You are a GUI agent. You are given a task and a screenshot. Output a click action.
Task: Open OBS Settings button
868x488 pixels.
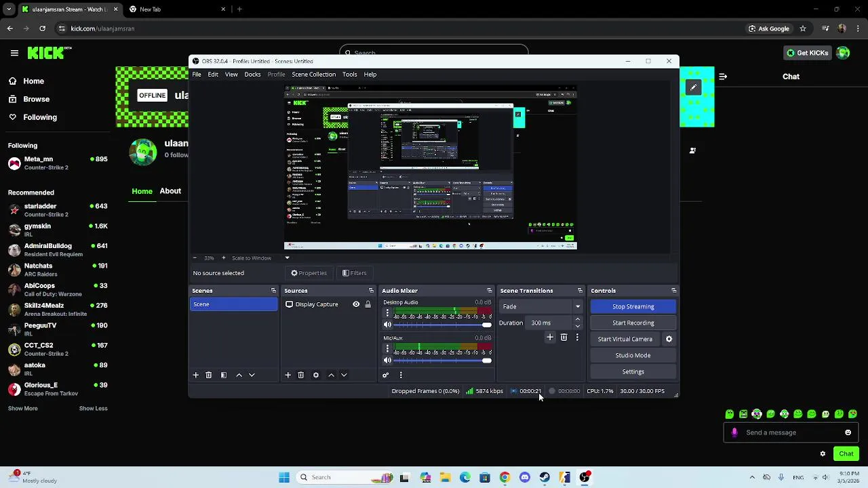click(x=633, y=371)
